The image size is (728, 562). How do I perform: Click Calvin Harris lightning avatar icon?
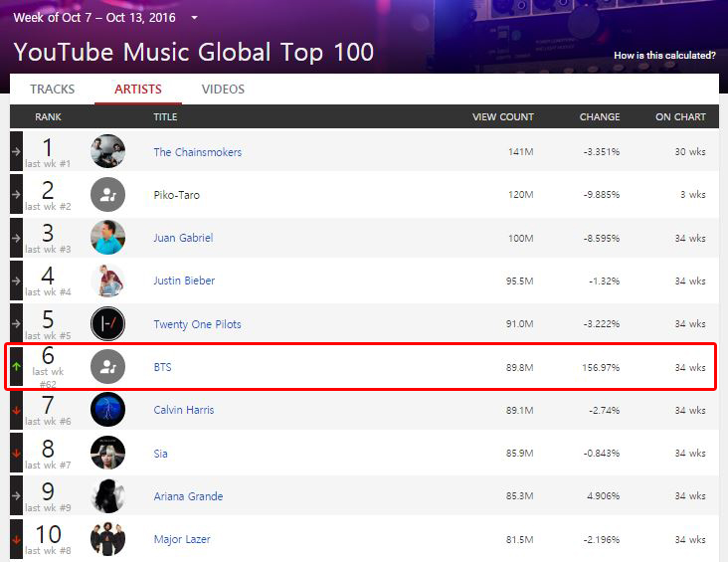(107, 410)
